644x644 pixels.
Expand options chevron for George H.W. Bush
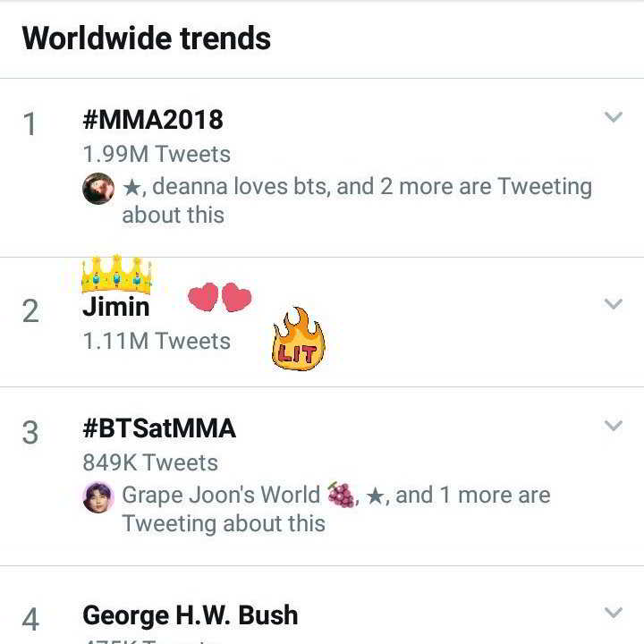pos(613,613)
